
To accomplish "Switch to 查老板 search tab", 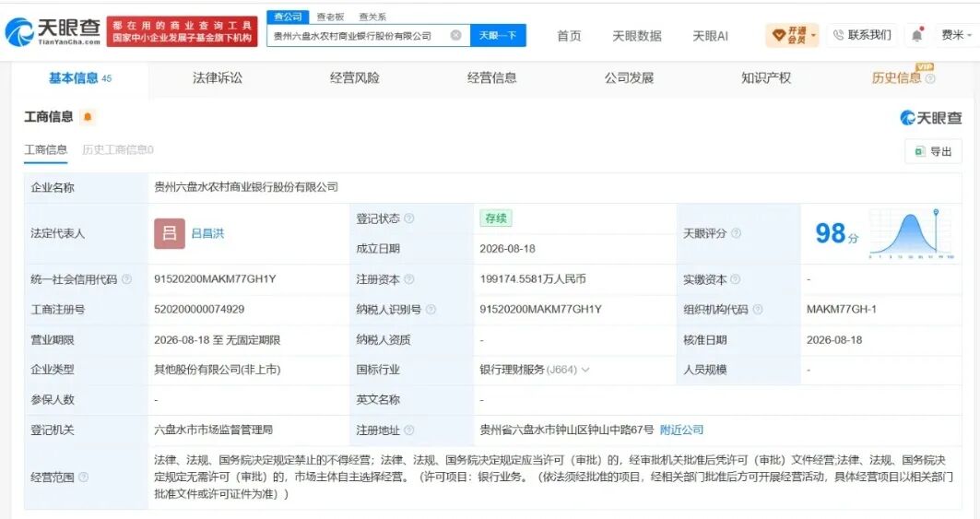I will point(330,17).
